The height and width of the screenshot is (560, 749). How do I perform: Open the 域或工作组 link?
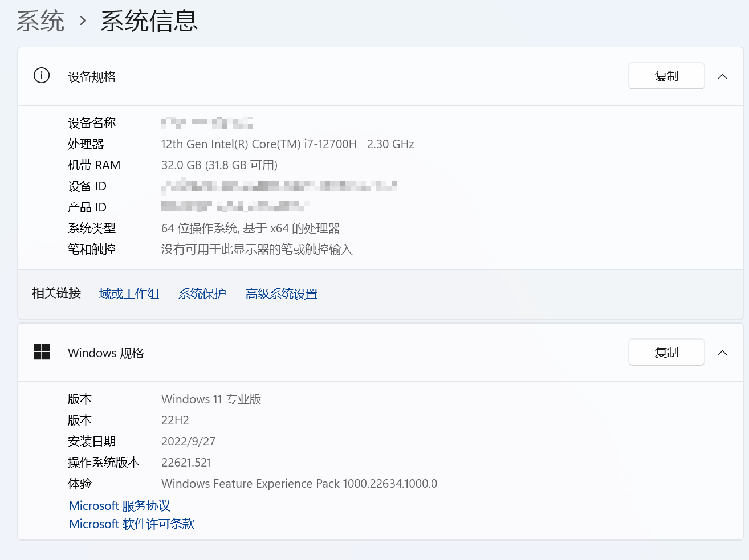click(x=129, y=293)
